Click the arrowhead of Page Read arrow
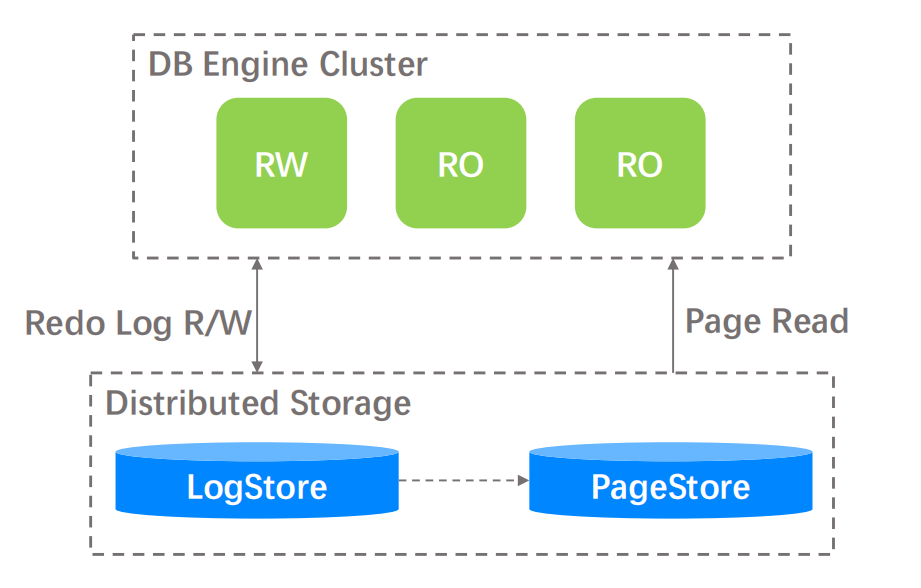 click(x=673, y=266)
